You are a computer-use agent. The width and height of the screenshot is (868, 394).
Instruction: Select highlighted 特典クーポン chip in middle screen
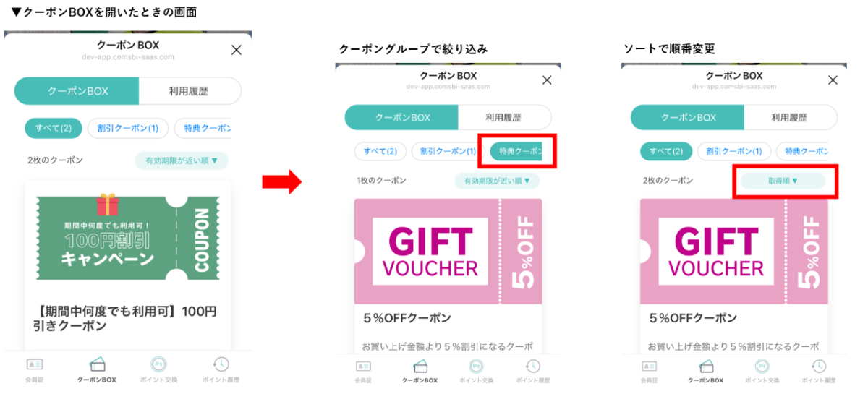516,152
